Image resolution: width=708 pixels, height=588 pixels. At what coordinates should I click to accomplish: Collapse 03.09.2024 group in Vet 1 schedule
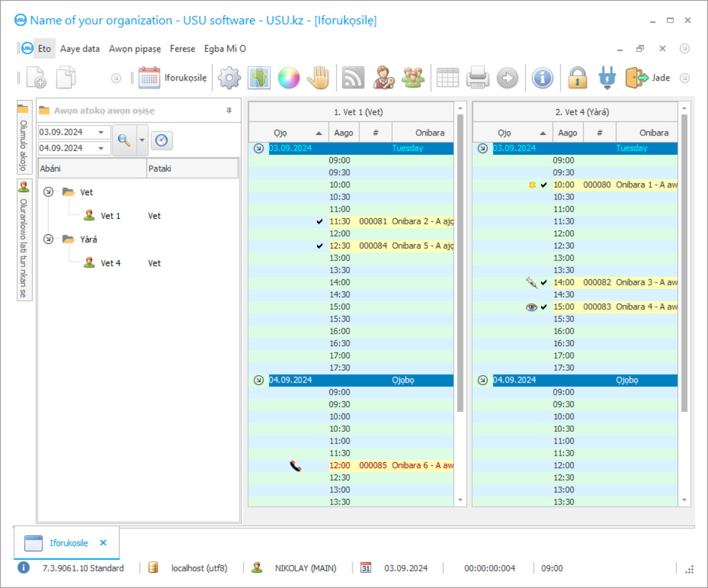259,148
